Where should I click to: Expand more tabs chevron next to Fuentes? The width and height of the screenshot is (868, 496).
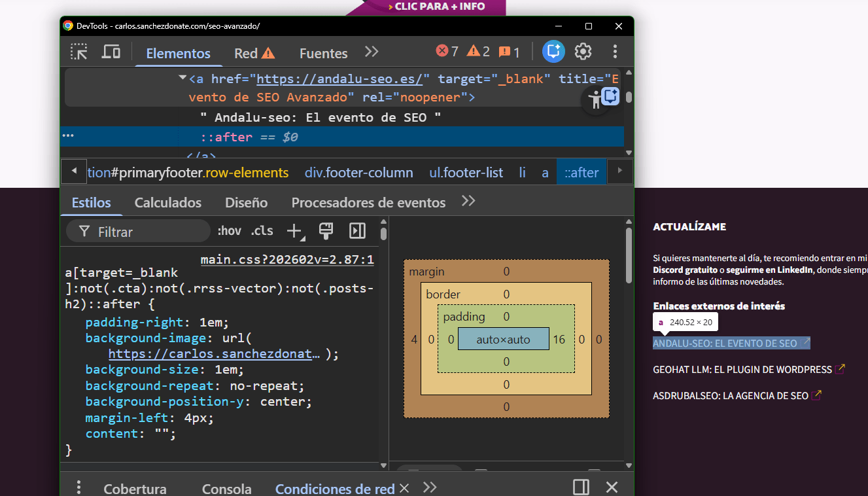(x=372, y=52)
